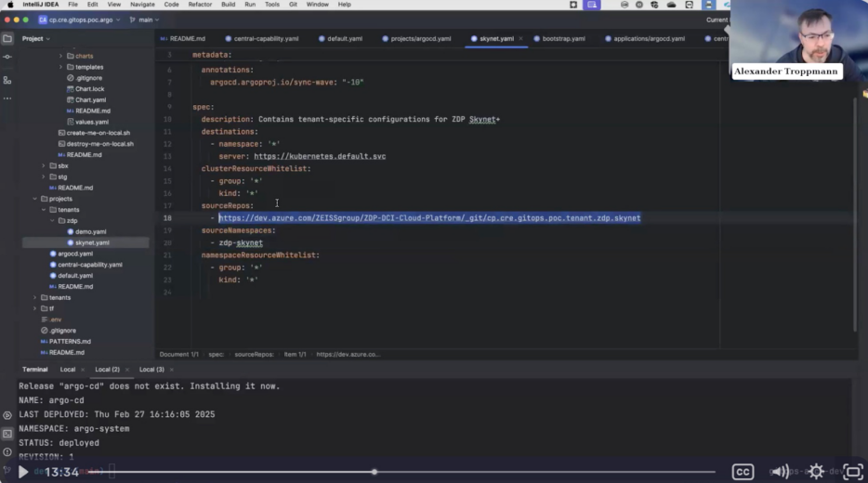Open the kubernetes.default.svc server link
The width and height of the screenshot is (868, 483).
320,157
